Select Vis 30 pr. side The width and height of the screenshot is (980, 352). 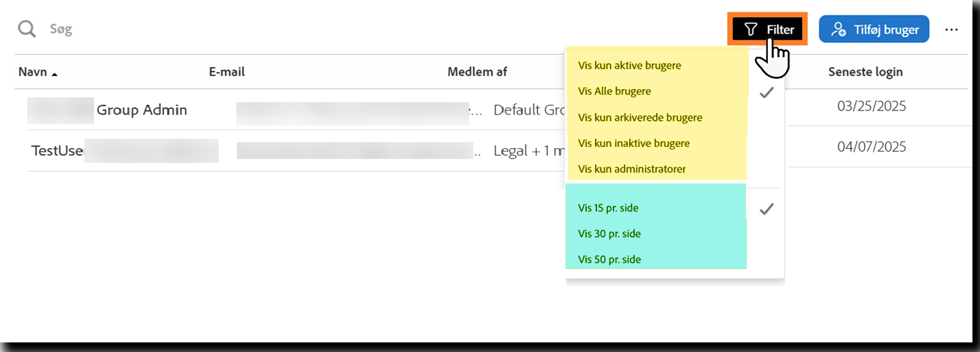point(609,234)
